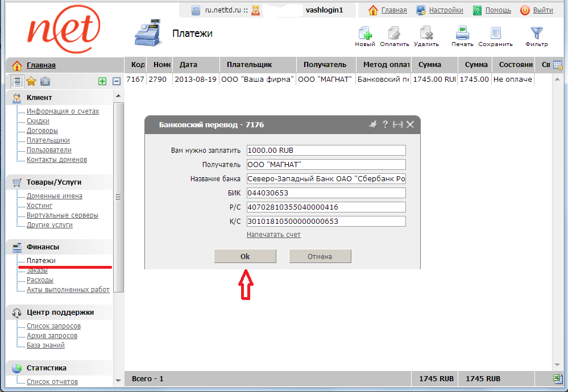Export table via Excel icon in footer

558,379
